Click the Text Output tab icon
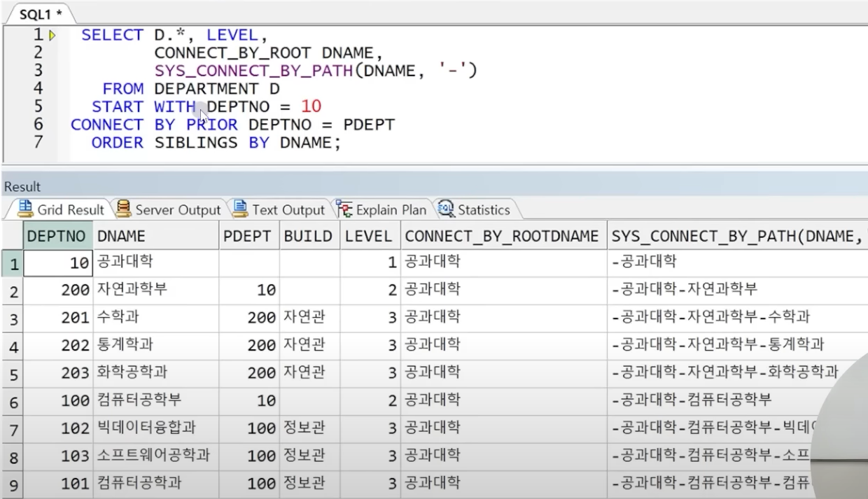Screen dimensions: 868x499 [240, 209]
